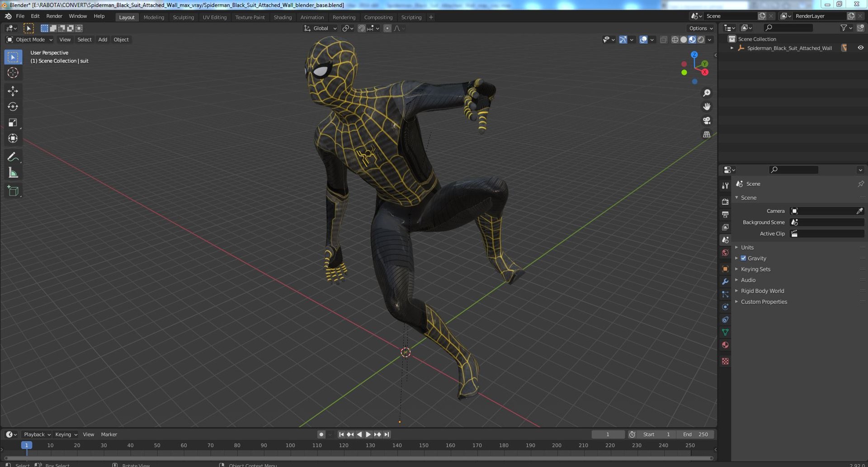Switch to the Modeling workspace tab
This screenshot has height=467, width=868.
pyautogui.click(x=154, y=17)
